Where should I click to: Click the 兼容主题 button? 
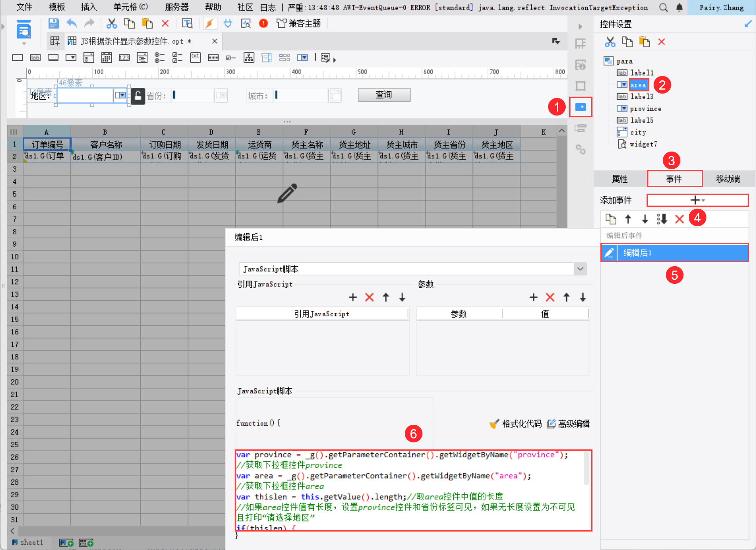point(298,23)
